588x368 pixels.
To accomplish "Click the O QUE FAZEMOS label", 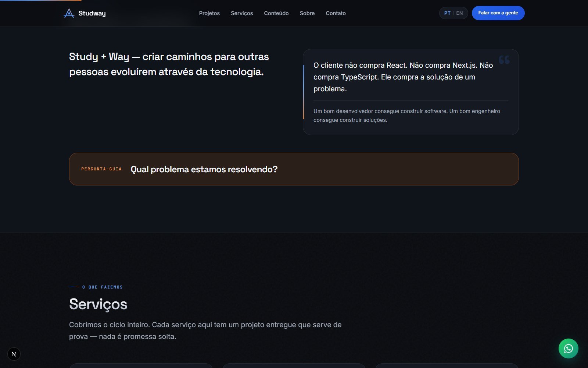I will [x=103, y=287].
